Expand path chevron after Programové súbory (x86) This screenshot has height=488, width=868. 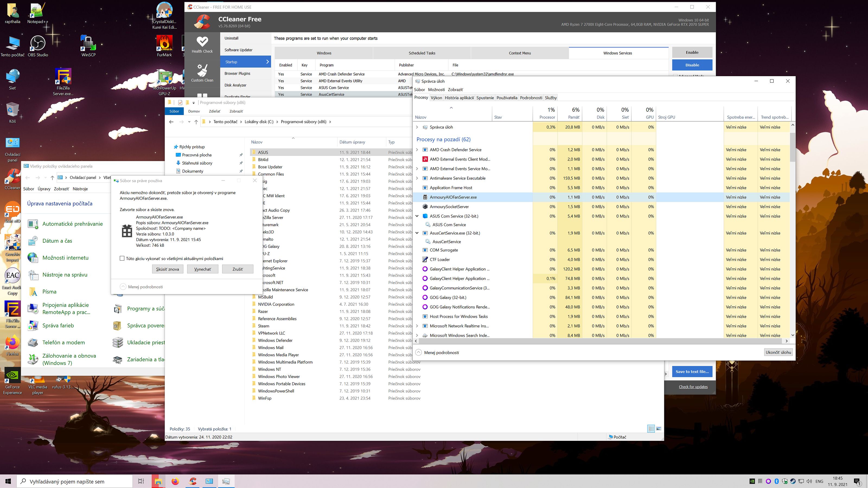(330, 121)
